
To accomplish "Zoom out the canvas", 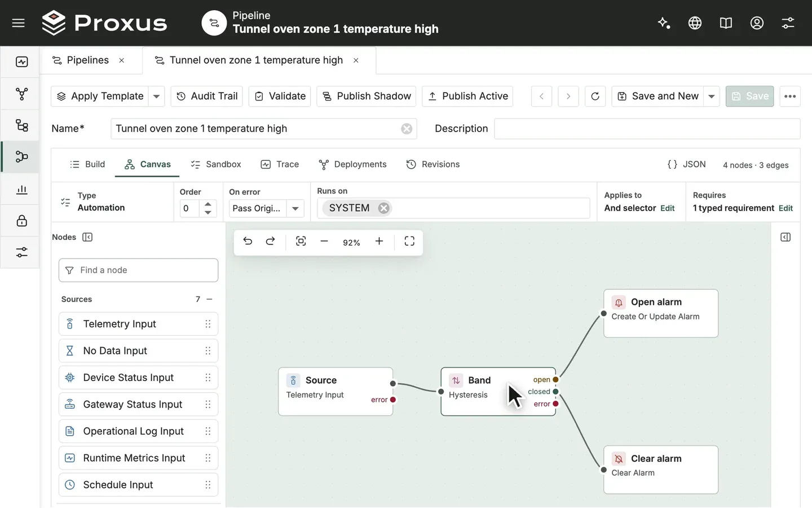I will point(324,242).
